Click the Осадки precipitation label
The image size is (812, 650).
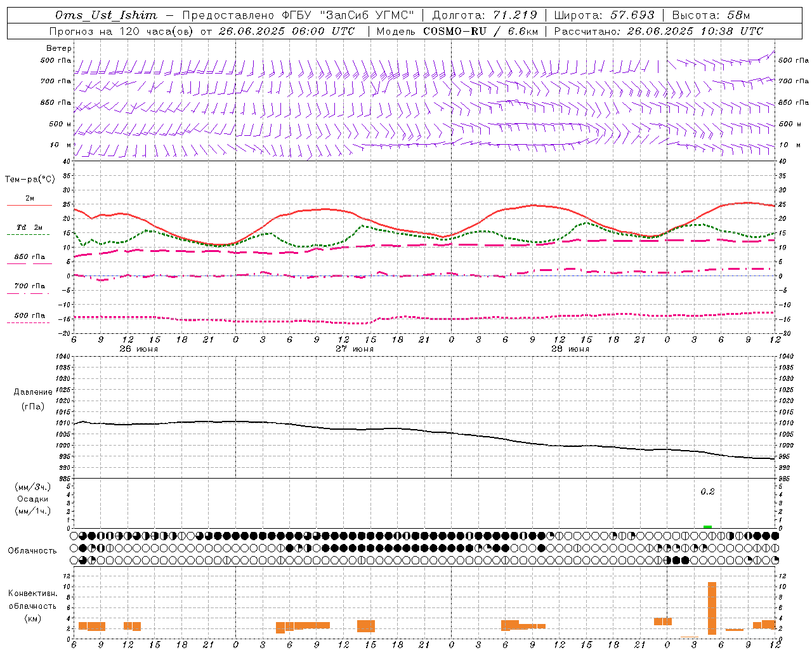coord(32,499)
